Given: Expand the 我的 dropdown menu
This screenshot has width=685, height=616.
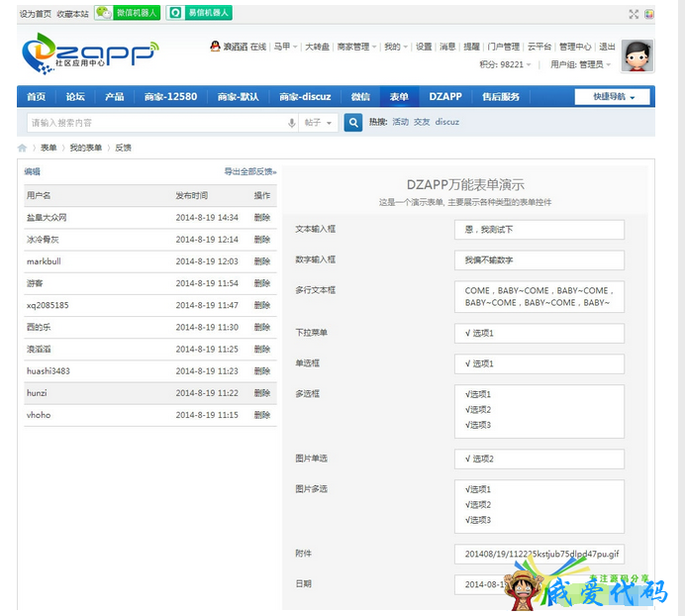Looking at the screenshot, I should tap(396, 47).
